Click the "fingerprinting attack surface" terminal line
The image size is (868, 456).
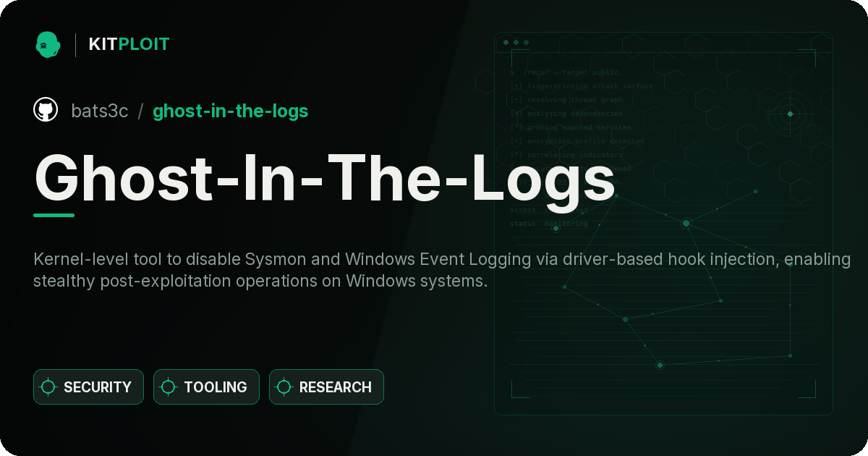click(582, 86)
